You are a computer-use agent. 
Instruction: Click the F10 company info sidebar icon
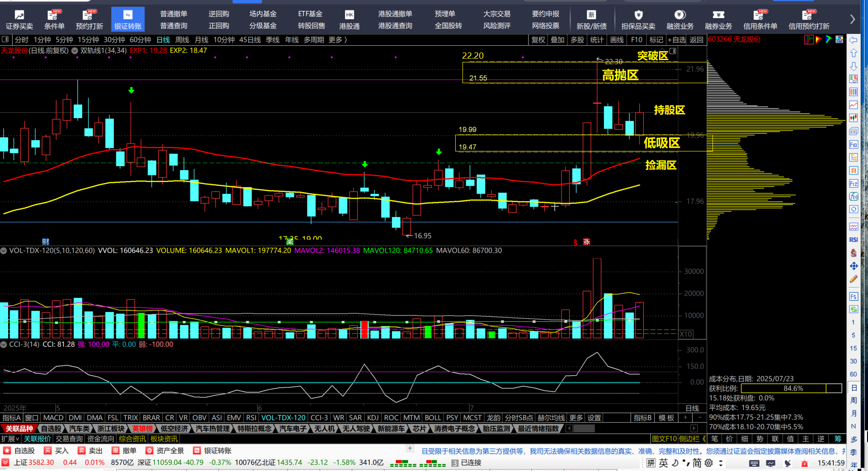[x=854, y=144]
